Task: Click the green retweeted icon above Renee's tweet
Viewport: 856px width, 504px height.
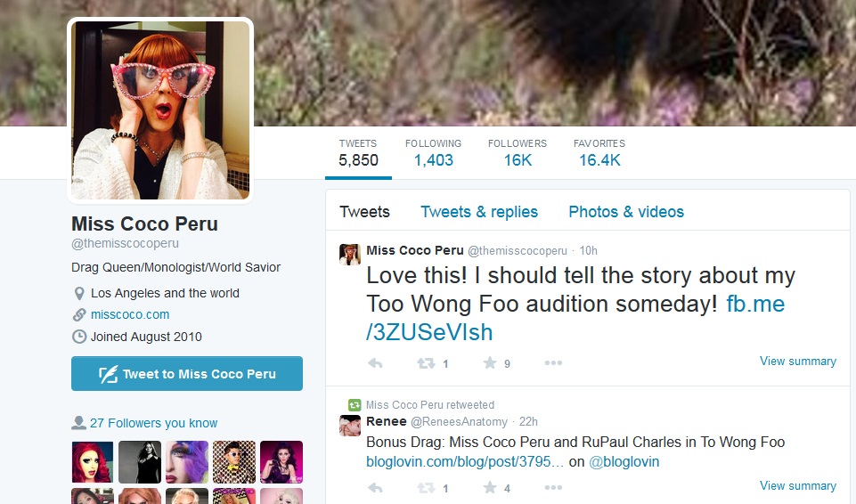Action: pos(355,405)
